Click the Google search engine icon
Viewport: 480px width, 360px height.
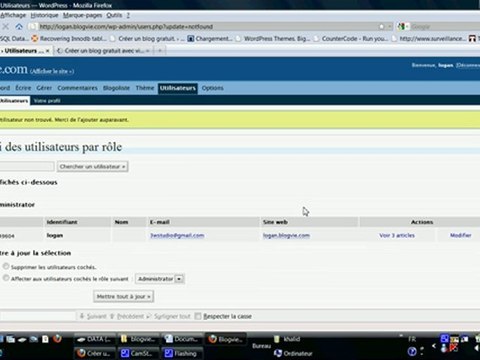(x=402, y=26)
